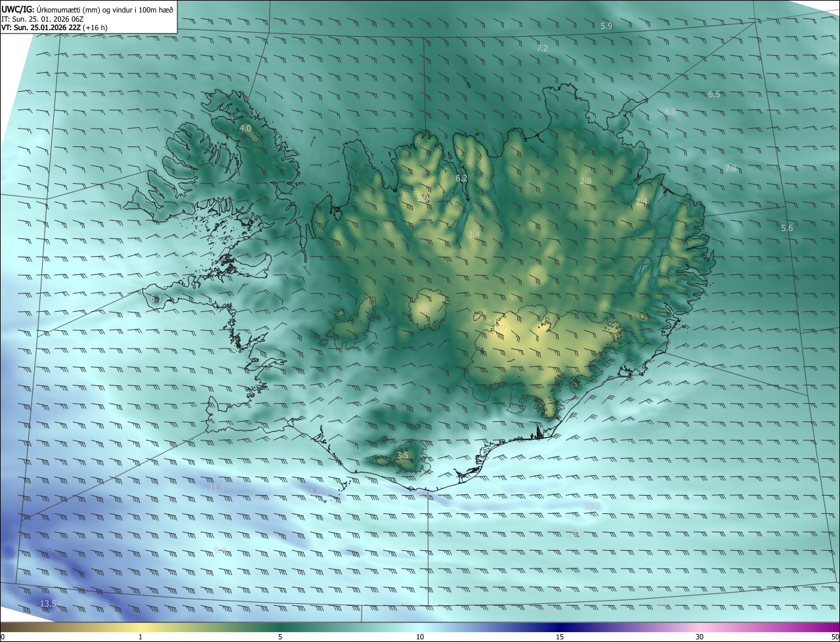This screenshot has width=840, height=642.
Task: Click the 7.2 value label
Action: pos(542,49)
